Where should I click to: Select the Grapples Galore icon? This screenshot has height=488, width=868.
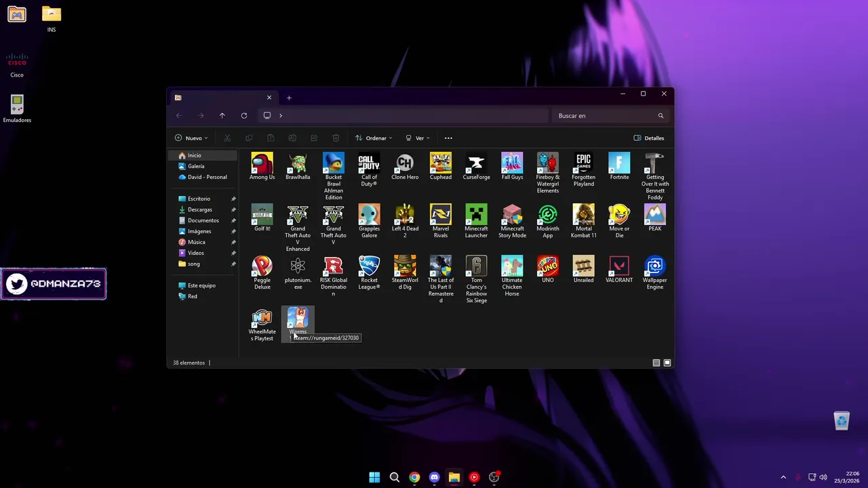[x=369, y=221]
